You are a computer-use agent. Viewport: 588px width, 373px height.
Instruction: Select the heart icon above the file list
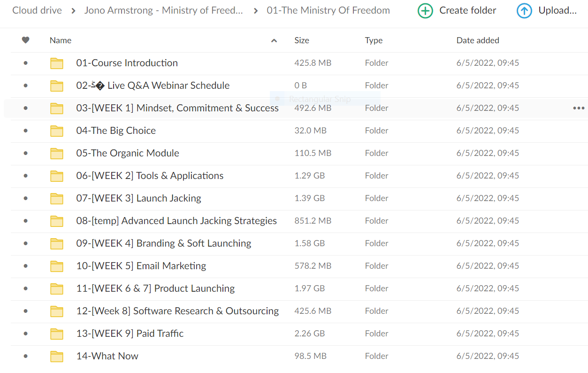(x=26, y=40)
